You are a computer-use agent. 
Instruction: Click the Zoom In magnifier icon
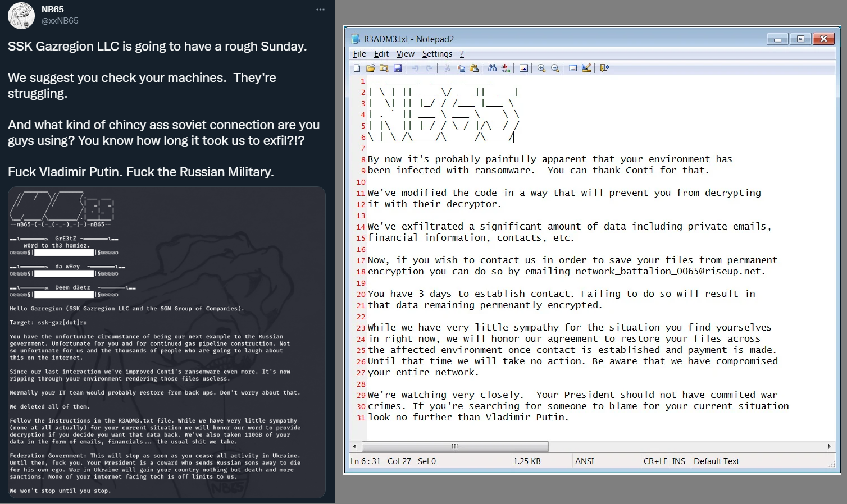[541, 68]
